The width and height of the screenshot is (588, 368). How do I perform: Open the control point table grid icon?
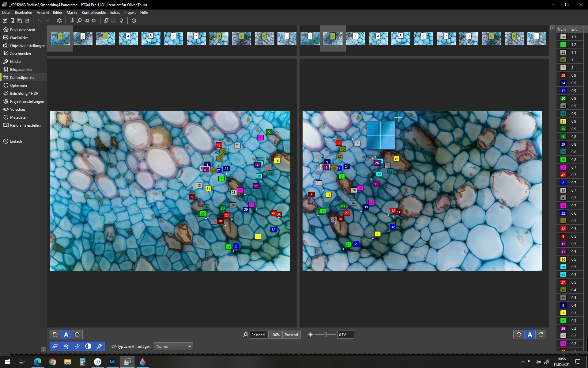click(114, 21)
